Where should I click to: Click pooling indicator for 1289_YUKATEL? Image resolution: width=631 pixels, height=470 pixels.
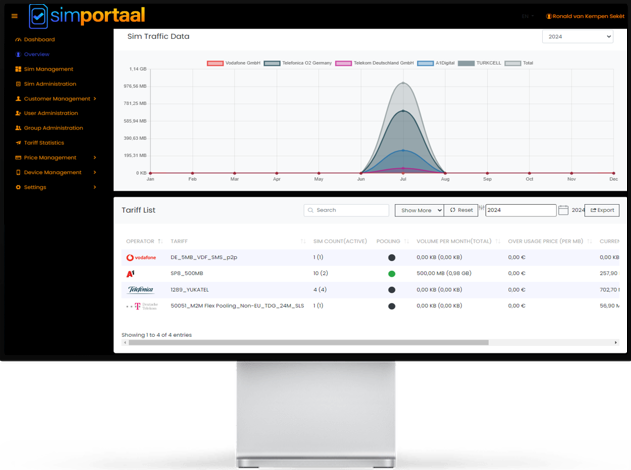click(392, 290)
